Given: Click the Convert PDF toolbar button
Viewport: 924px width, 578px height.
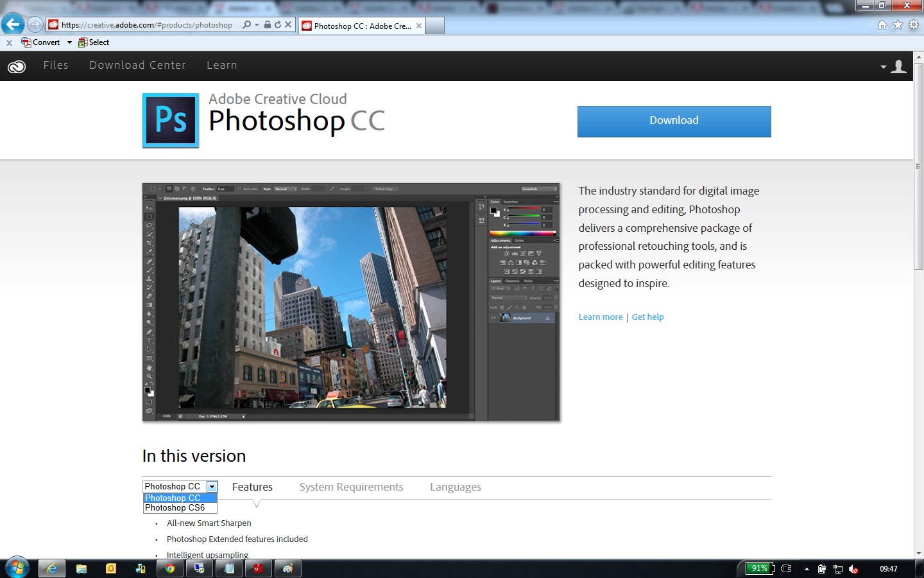Looking at the screenshot, I should coord(40,42).
